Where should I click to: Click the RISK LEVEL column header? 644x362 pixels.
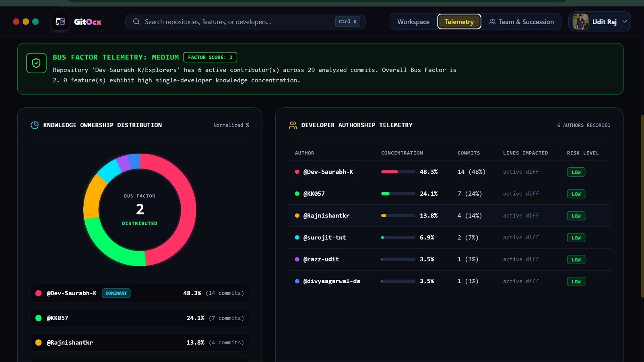583,153
